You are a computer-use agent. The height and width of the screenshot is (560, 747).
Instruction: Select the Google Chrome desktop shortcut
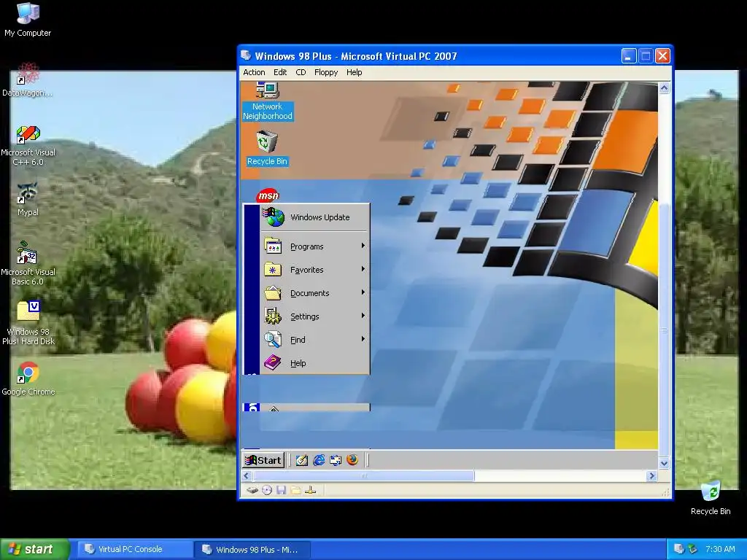pyautogui.click(x=28, y=379)
